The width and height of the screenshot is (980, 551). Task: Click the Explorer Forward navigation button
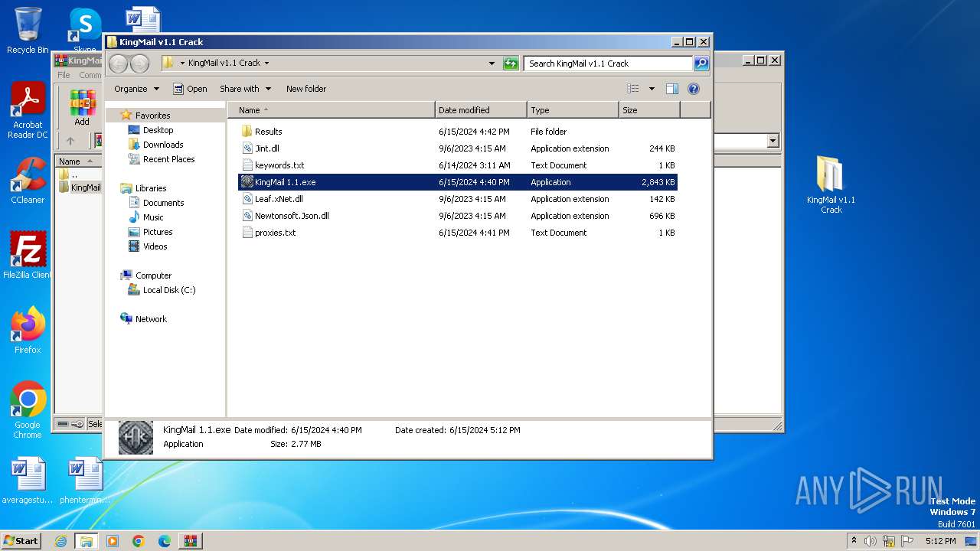point(139,64)
